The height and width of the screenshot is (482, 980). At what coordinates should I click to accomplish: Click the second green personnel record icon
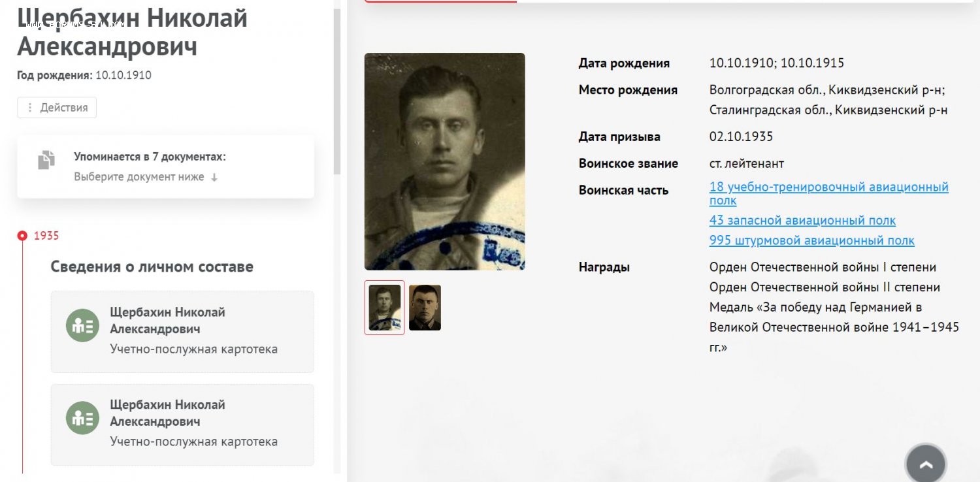point(82,418)
